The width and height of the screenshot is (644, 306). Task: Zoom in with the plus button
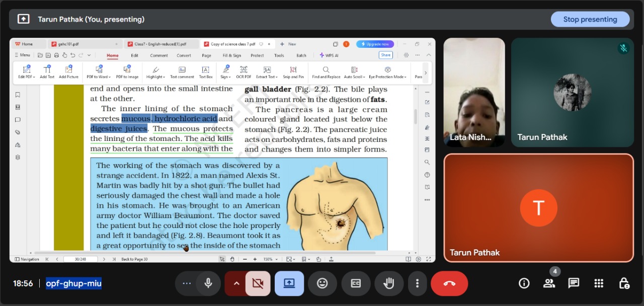pos(255,259)
